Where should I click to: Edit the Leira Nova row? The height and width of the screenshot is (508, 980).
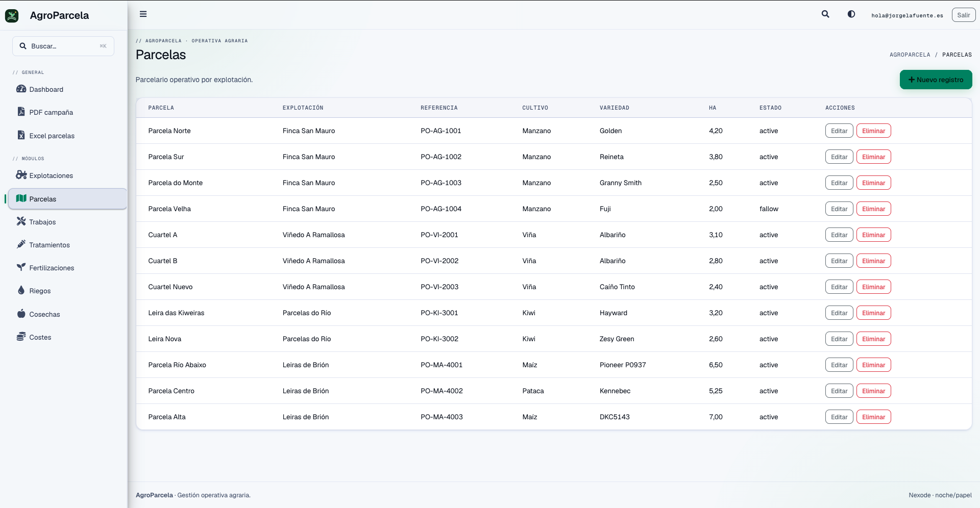point(839,339)
